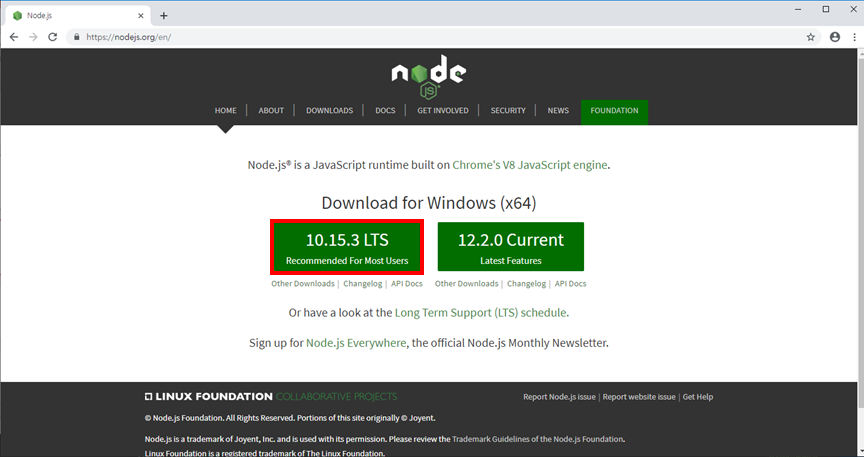
Task: Download the 10.15.3 LTS version
Action: click(347, 246)
